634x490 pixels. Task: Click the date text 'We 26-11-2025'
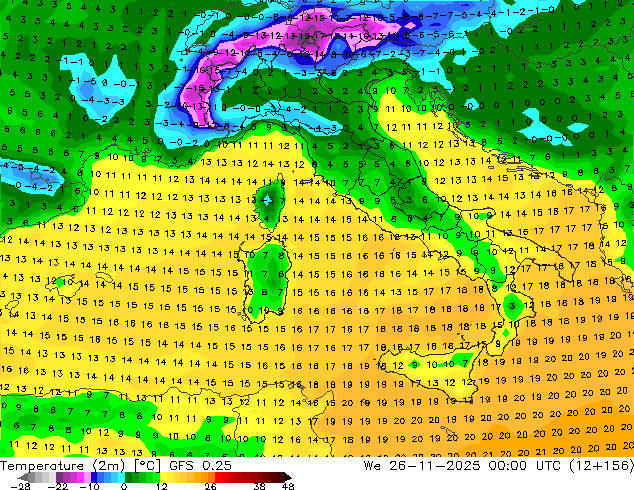(x=422, y=466)
